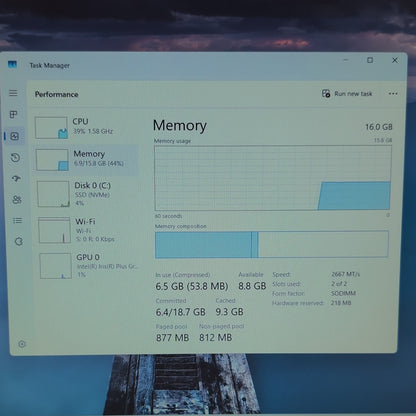Select the Performance page sidebar icon
The width and height of the screenshot is (416, 416).
(x=14, y=136)
